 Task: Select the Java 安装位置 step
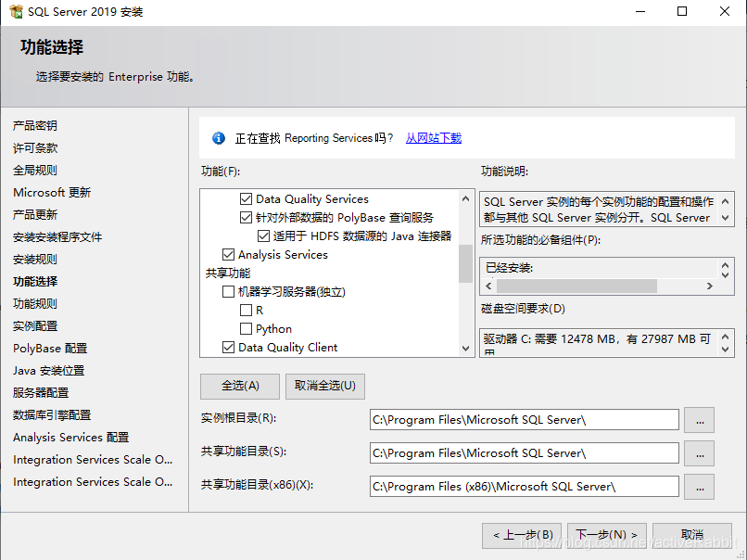click(x=48, y=370)
